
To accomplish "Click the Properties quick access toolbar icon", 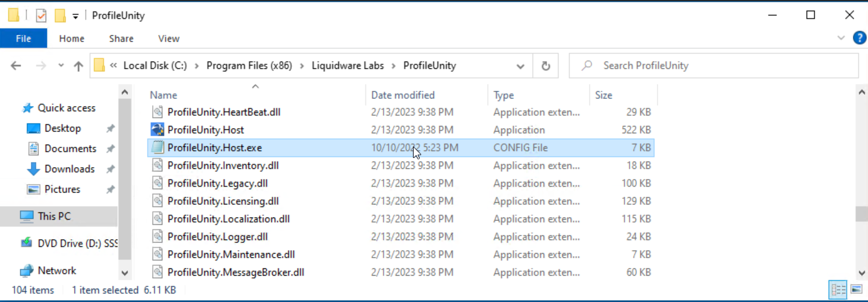I will [41, 16].
